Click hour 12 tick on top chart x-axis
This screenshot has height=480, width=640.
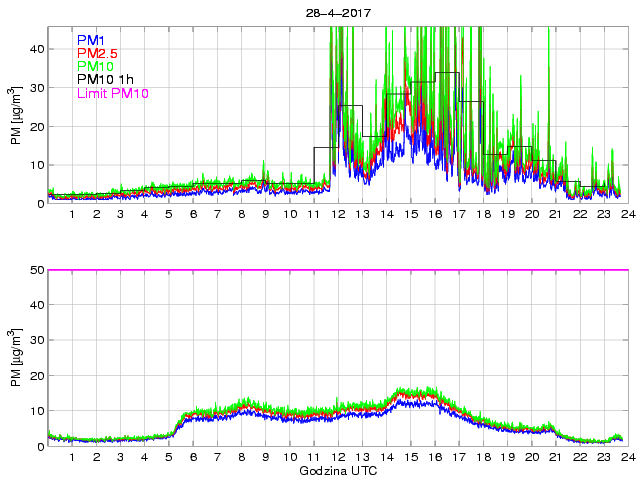[339, 214]
